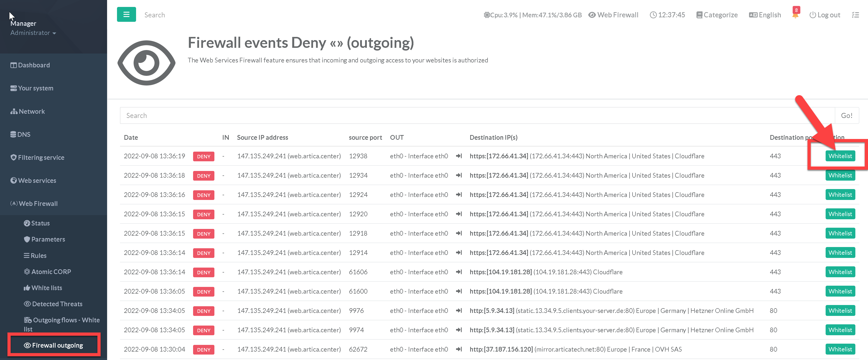Expand the Administrator user dropdown
This screenshot has height=360, width=868.
point(33,33)
